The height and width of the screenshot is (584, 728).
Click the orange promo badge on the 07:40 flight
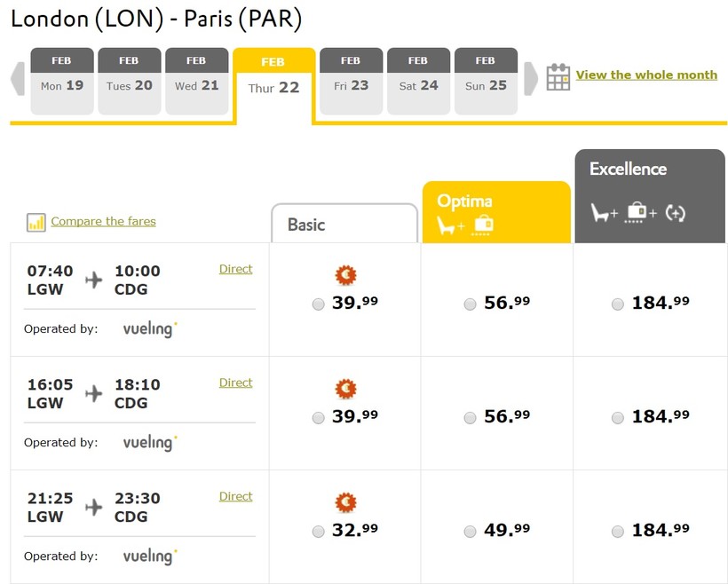pos(345,275)
